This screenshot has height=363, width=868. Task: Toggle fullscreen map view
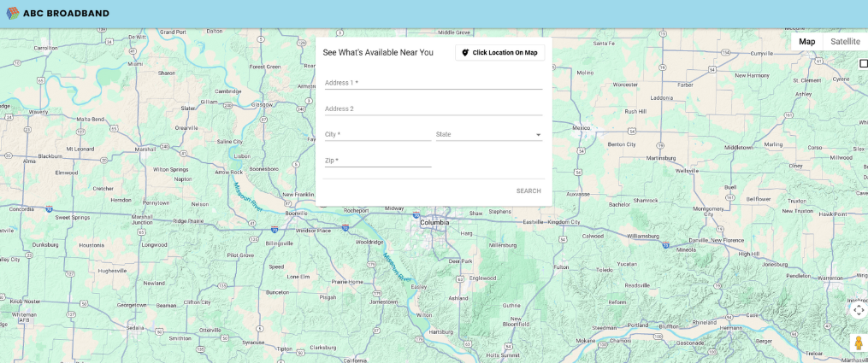click(863, 63)
